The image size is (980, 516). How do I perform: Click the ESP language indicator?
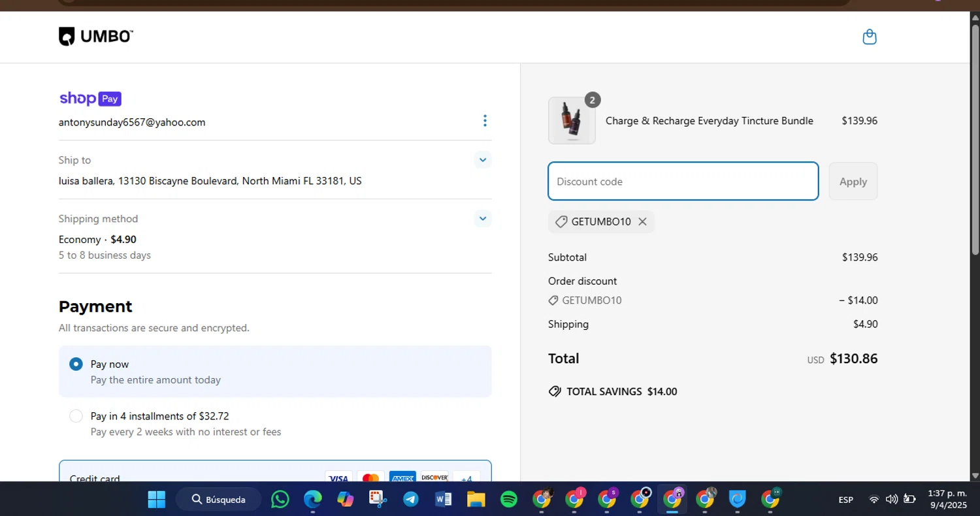(x=846, y=500)
